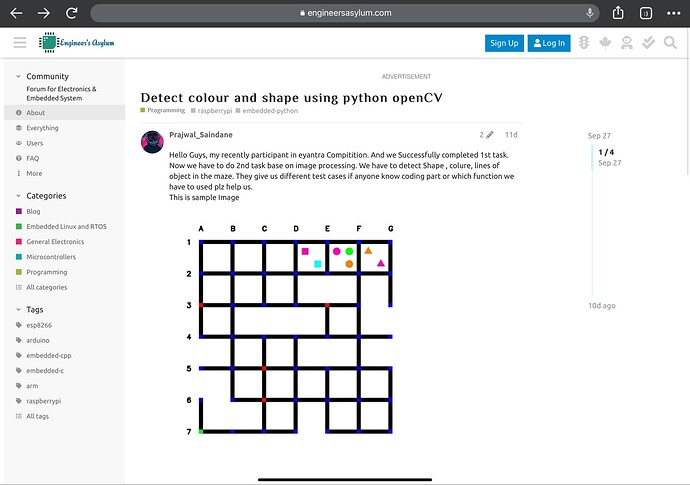Toggle the hamburger sidebar menu

pos(20,43)
